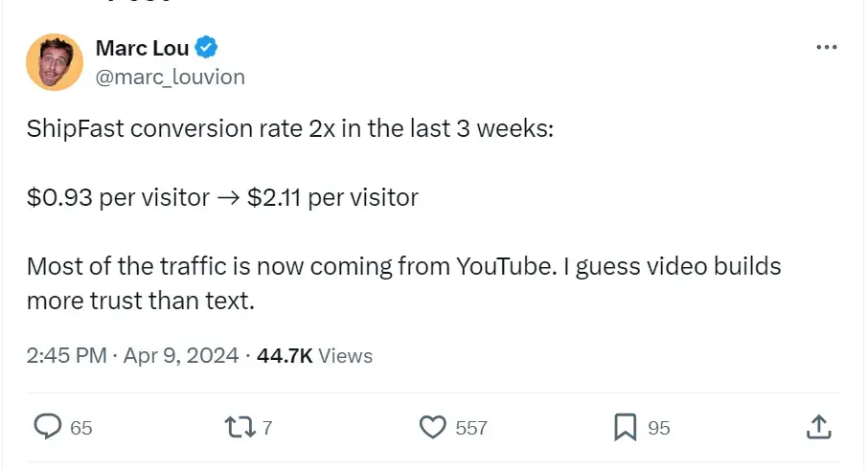Click the like count 557

471,428
